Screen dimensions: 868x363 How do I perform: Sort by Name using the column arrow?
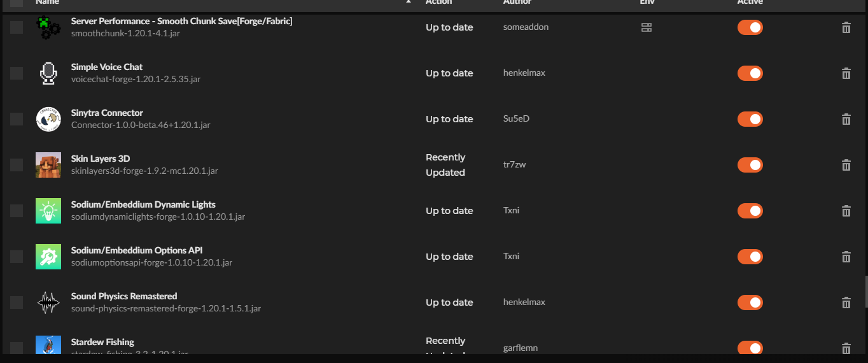[408, 2]
